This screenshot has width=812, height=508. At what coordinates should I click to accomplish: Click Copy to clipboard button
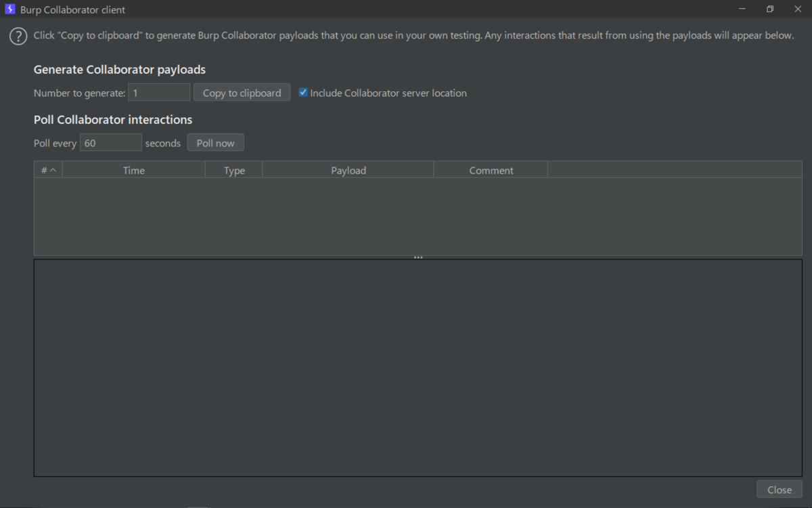[242, 93]
